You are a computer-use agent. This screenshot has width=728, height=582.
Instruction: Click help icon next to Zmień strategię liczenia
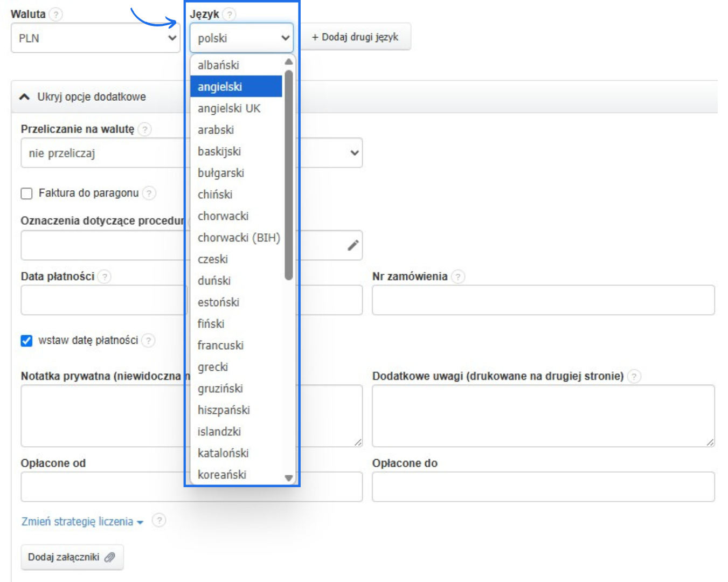pyautogui.click(x=159, y=521)
